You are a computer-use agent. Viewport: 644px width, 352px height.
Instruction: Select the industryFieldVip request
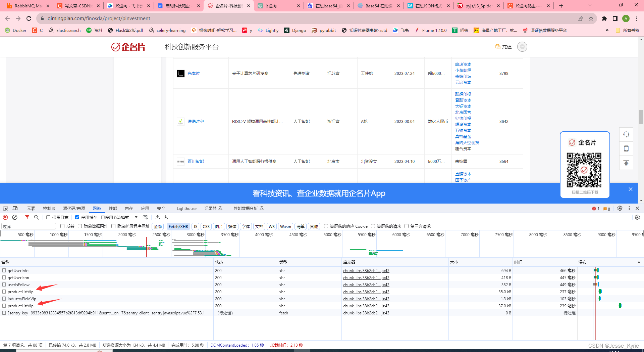coord(22,299)
